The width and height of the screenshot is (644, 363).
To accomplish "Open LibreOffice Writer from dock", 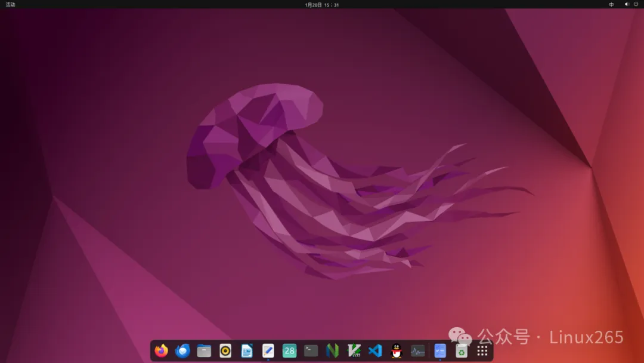I will [247, 350].
